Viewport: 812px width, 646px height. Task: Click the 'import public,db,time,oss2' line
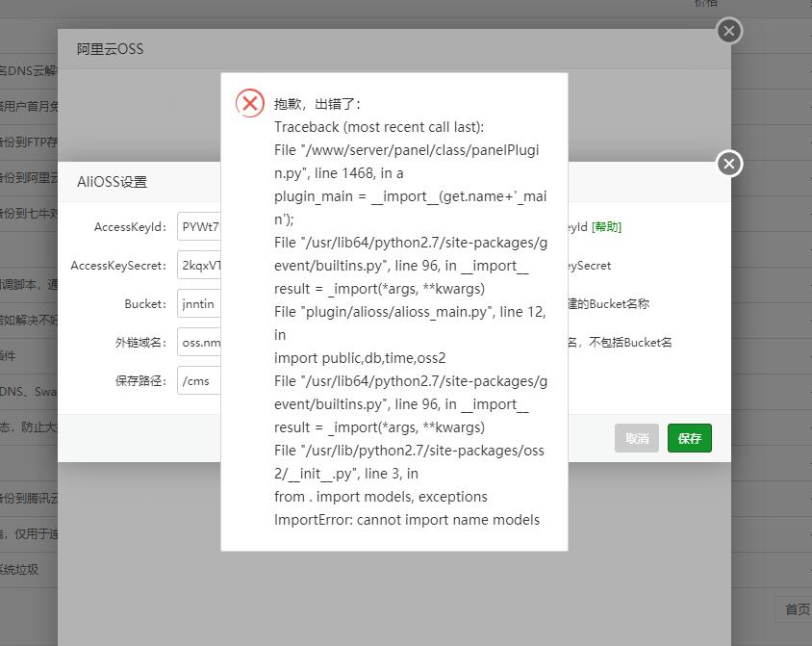[x=360, y=358]
